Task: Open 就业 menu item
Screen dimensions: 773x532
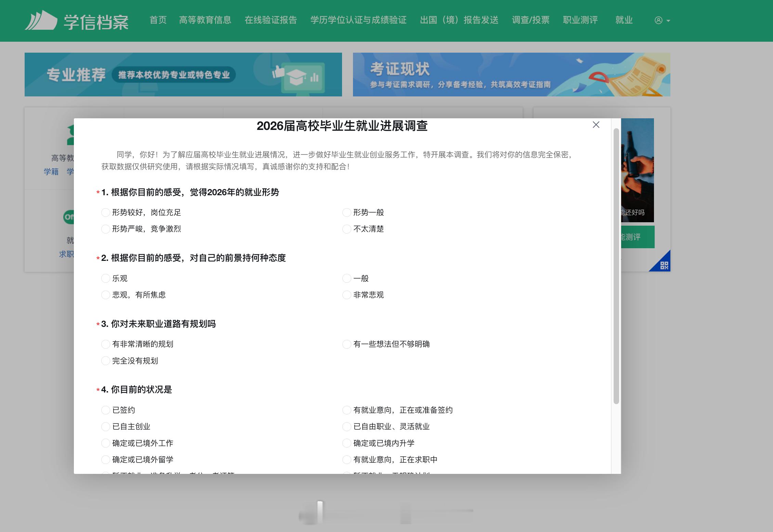Action: click(x=624, y=20)
